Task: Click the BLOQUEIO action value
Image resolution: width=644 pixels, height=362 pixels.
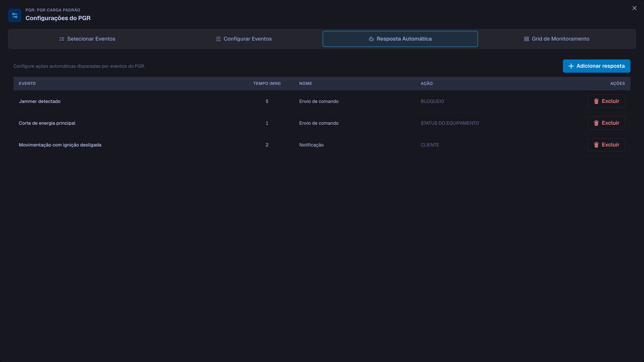Action: coord(432,101)
